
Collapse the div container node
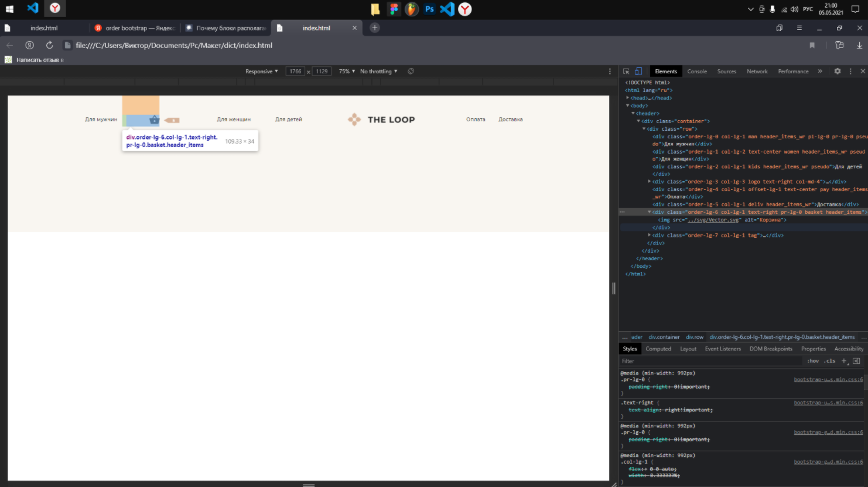pyautogui.click(x=638, y=121)
